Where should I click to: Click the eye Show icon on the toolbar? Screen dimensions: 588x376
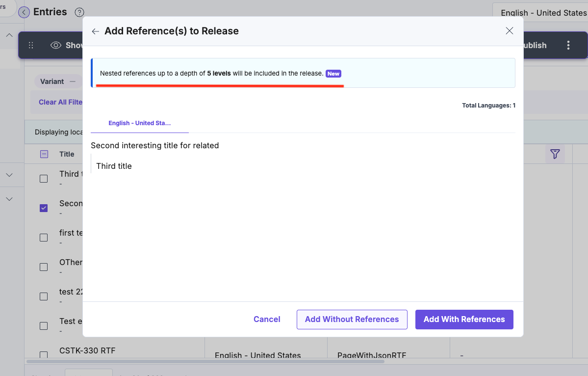coord(57,45)
